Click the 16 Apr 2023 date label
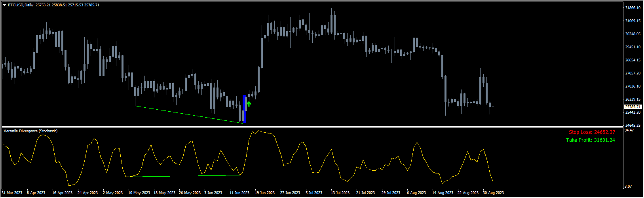 pyautogui.click(x=63, y=193)
